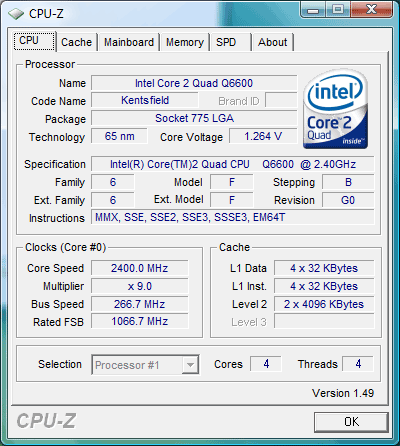Click the Ext. Model value field
This screenshot has height=446, width=400.
pyautogui.click(x=232, y=200)
